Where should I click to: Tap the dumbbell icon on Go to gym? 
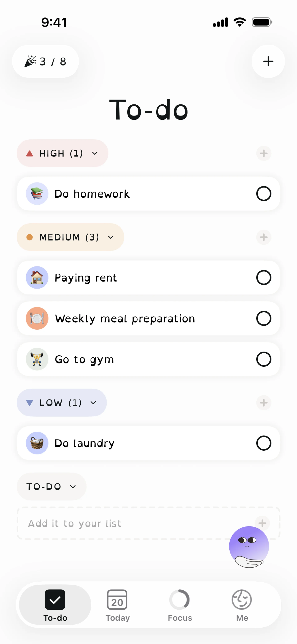[37, 359]
